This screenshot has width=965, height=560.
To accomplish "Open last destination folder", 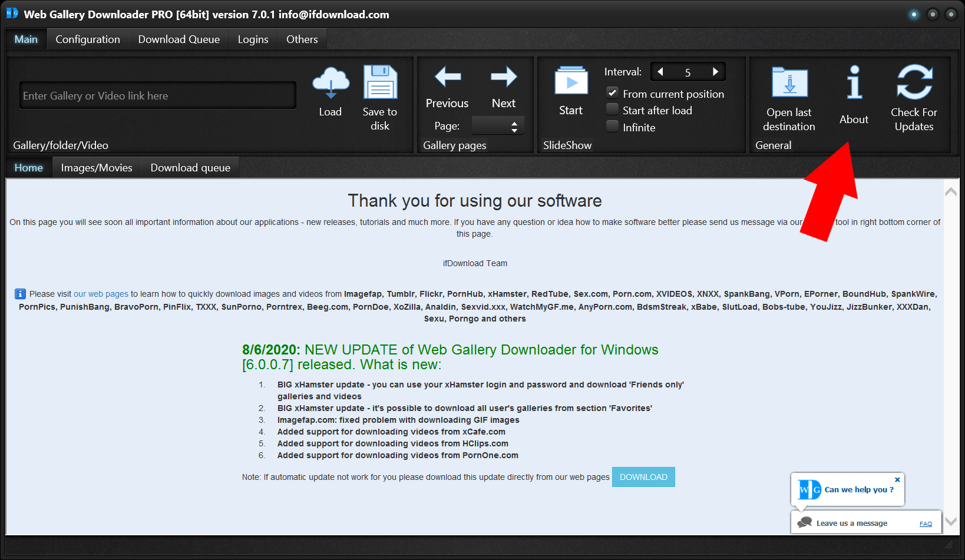I will pos(789,82).
